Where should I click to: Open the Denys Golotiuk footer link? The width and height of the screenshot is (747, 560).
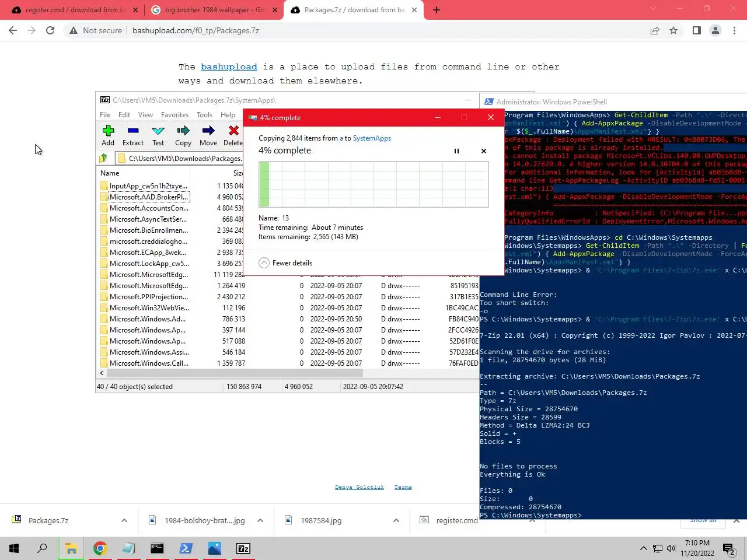(x=359, y=487)
